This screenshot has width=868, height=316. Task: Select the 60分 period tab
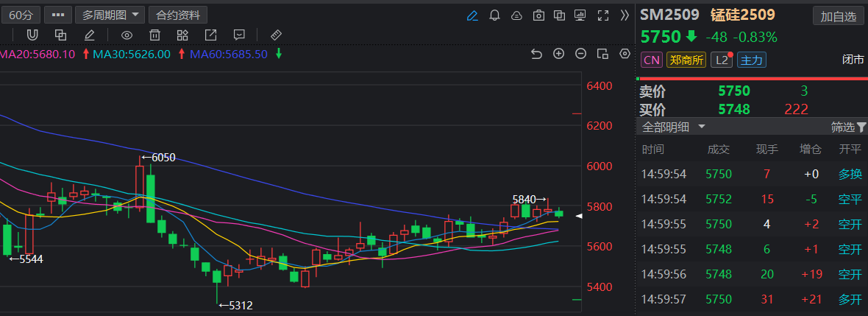click(x=21, y=15)
